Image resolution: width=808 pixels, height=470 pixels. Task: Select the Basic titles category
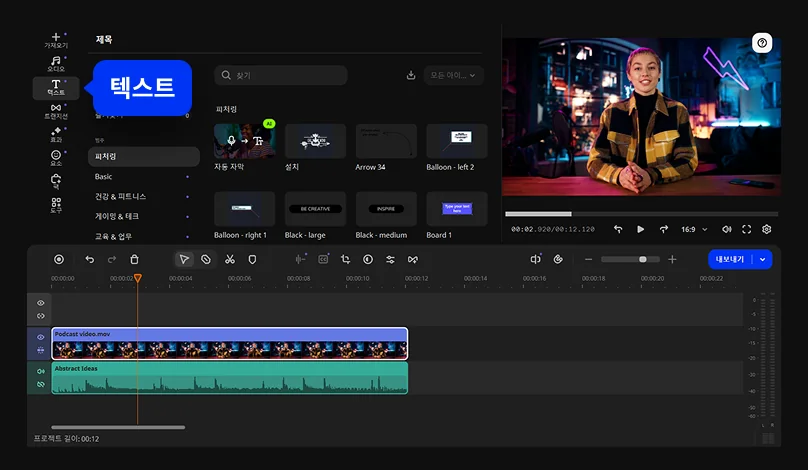(105, 177)
